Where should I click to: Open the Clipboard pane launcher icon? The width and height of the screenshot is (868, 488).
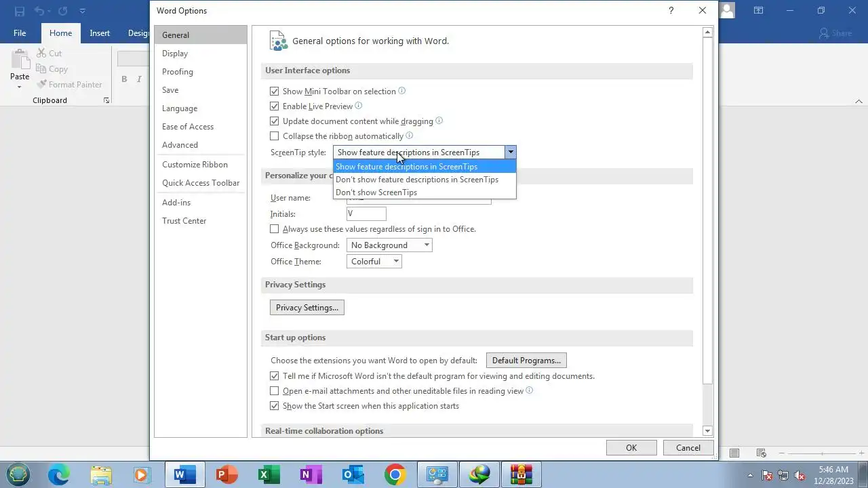point(106,100)
